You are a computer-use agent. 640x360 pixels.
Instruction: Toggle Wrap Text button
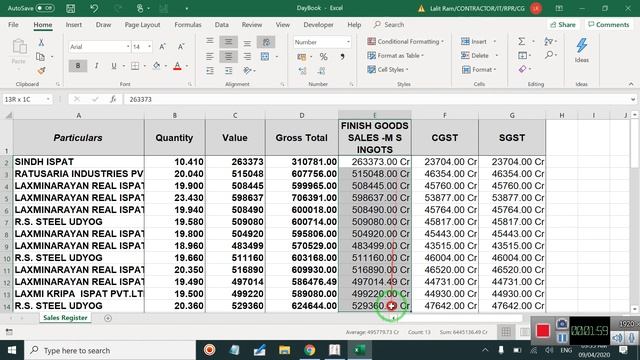[x=266, y=42]
